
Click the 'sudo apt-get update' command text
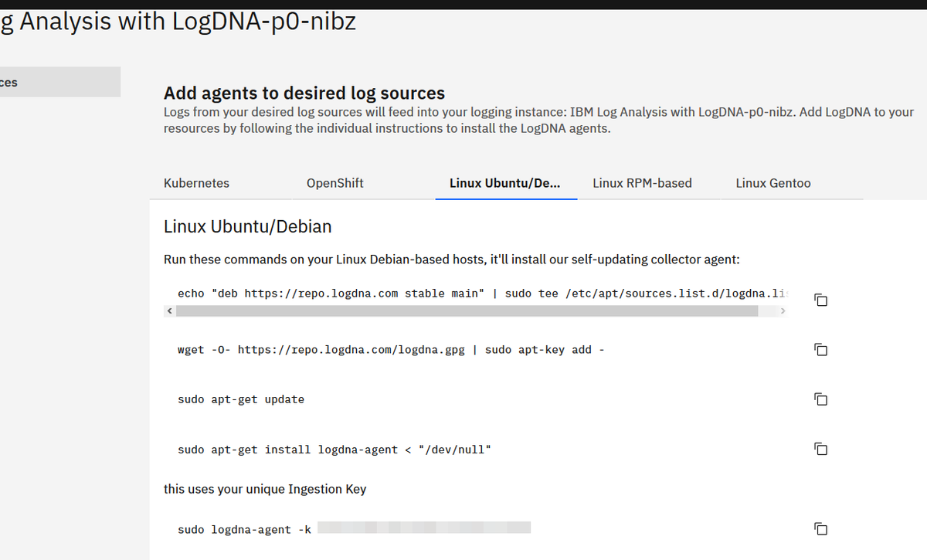(241, 399)
